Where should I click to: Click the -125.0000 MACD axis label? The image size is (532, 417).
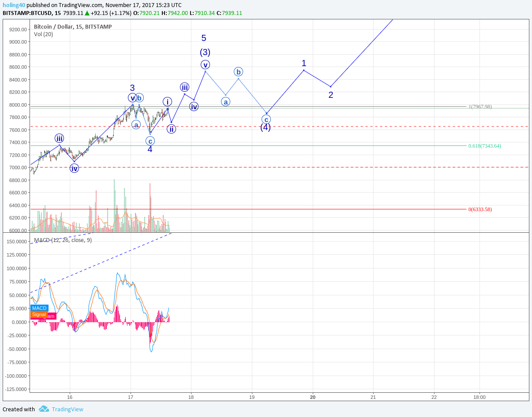17,389
